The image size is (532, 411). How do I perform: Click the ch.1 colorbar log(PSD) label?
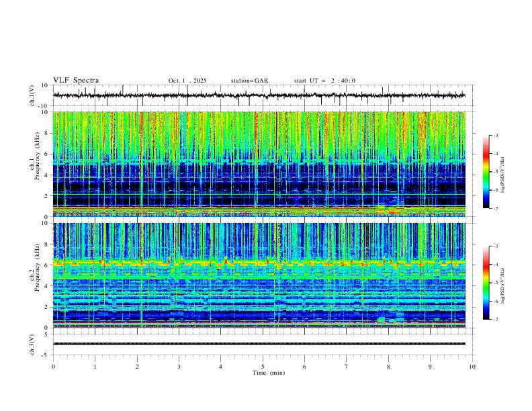503,175
